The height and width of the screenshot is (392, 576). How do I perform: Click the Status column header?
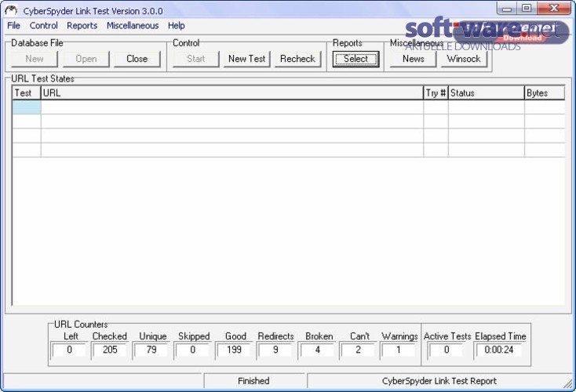(x=487, y=93)
